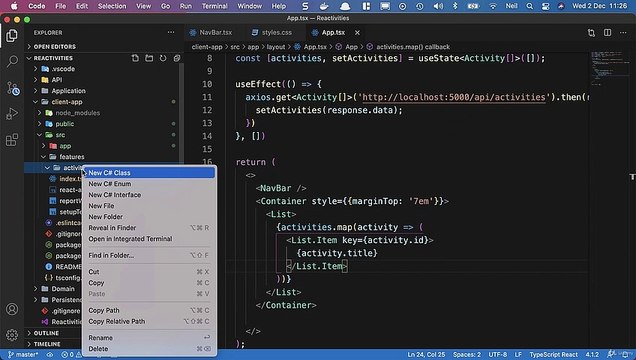Click the src breadcrumb segment
The width and height of the screenshot is (636, 360).
(235, 47)
